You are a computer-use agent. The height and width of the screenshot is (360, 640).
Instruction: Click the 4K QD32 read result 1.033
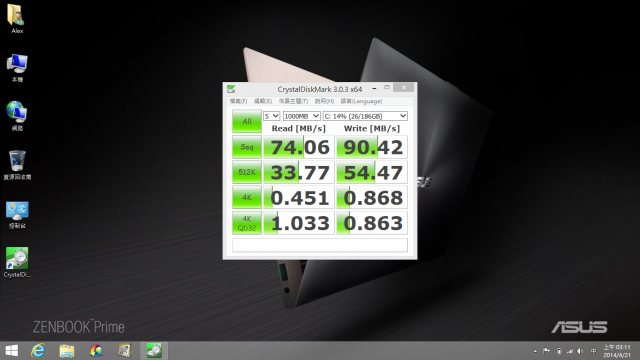[299, 223]
